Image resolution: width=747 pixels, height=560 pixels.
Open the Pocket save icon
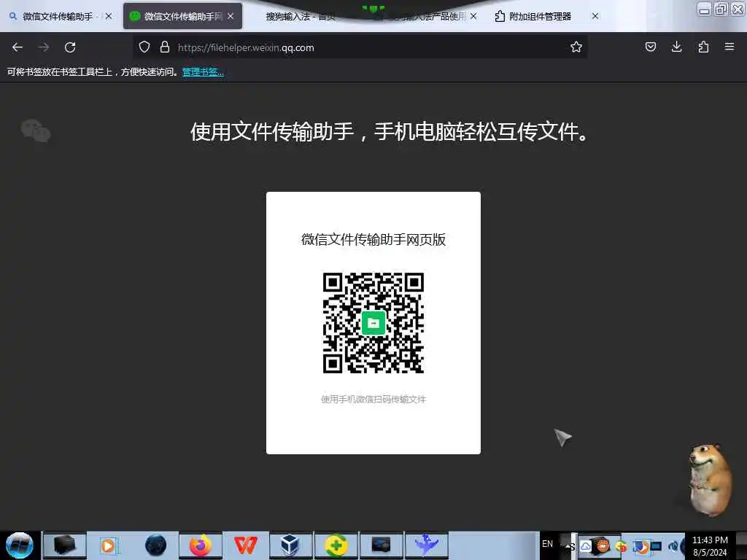point(651,47)
